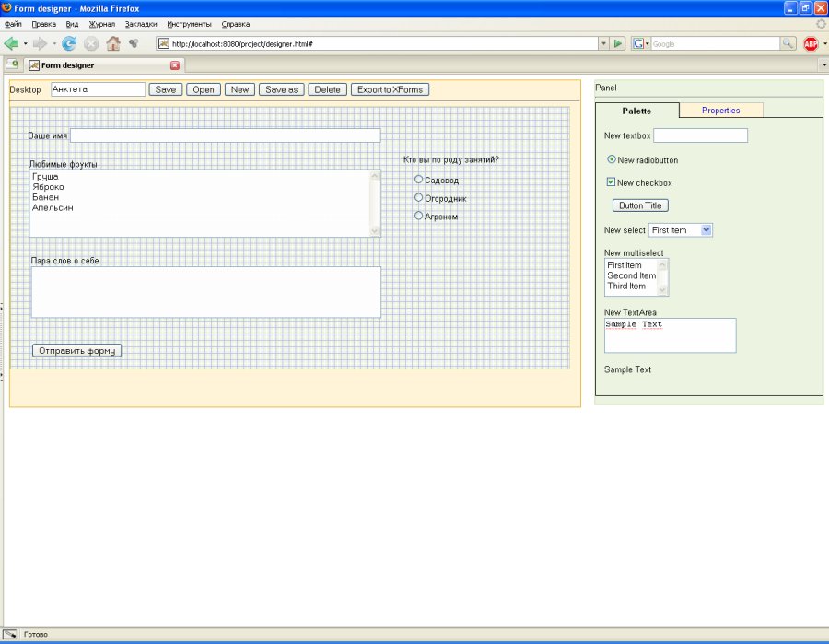The image size is (829, 644).
Task: Click the Export to XForms button
Action: coord(390,89)
